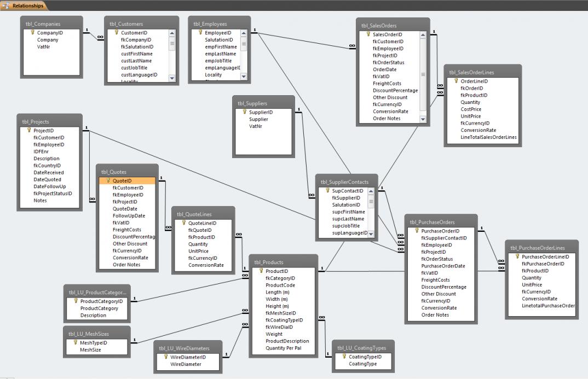Click the Relationships tab icon
The width and height of the screenshot is (588, 379).
pos(6,5)
